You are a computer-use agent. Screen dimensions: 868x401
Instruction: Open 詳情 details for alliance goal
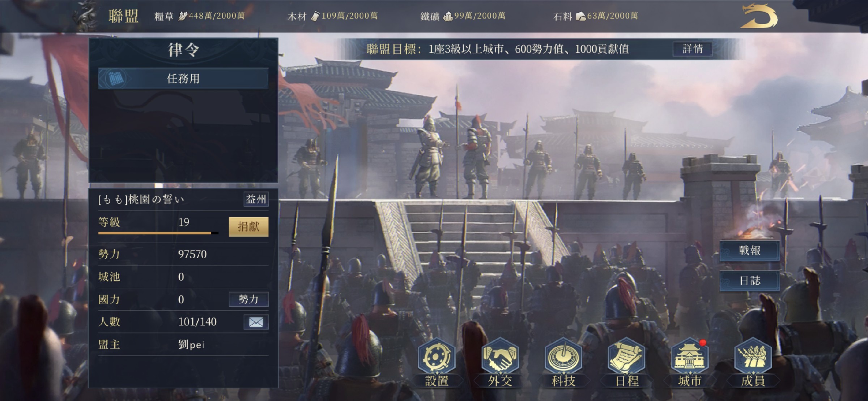click(693, 49)
